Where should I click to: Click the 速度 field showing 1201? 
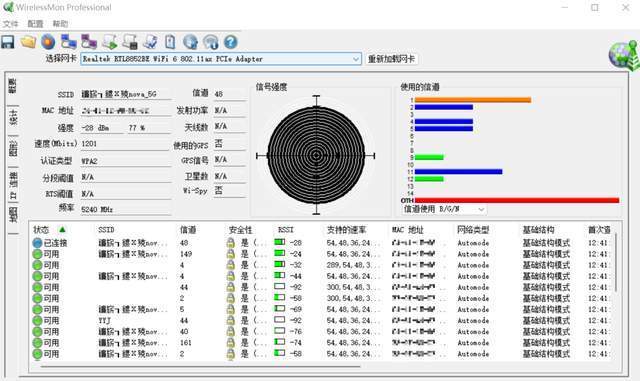coord(124,144)
